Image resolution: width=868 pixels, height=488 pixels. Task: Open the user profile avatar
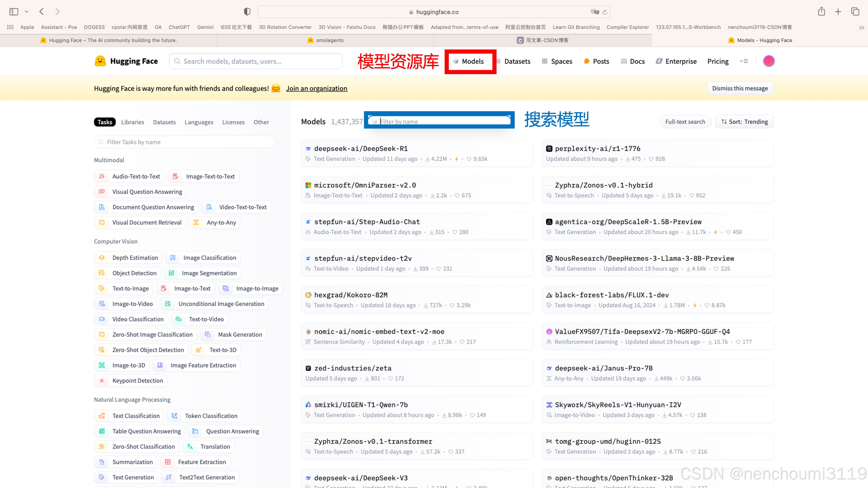coord(769,61)
